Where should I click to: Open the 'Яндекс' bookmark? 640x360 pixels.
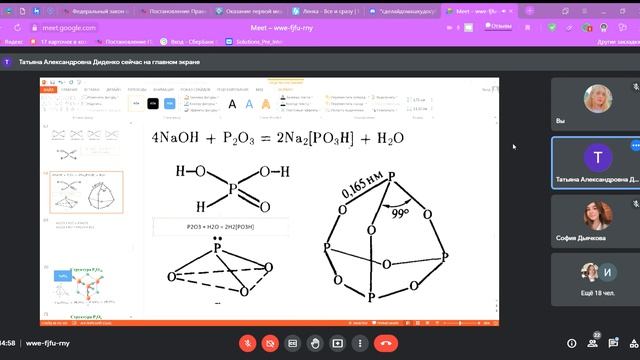point(13,42)
